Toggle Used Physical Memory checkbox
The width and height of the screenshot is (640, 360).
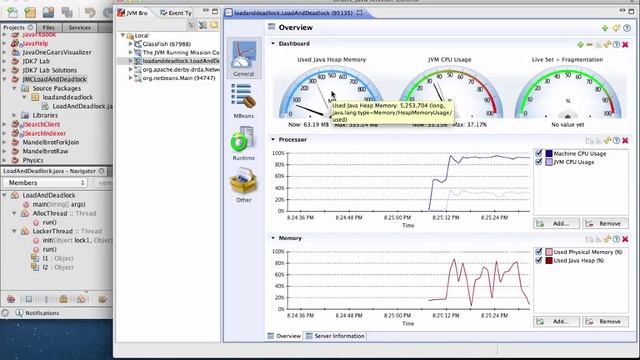click(x=539, y=251)
